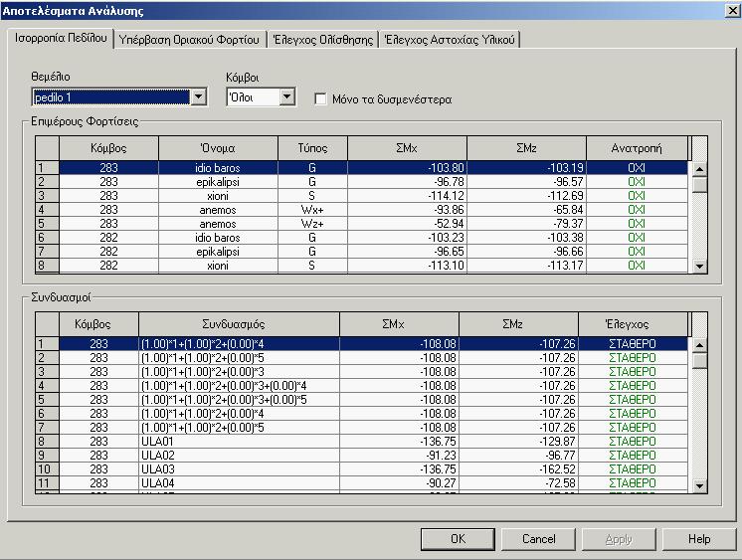The height and width of the screenshot is (560, 742).
Task: Click OXI result in xioni row for node 283
Action: click(x=637, y=196)
